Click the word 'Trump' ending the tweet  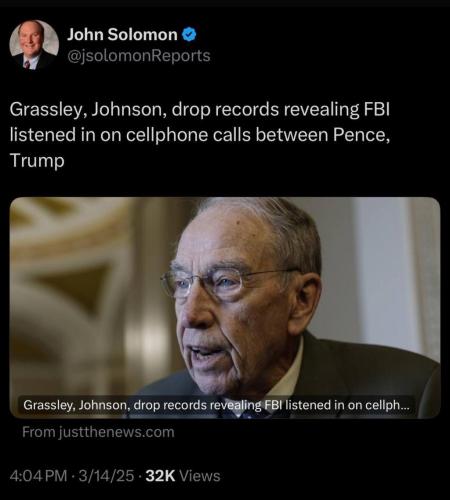37,160
